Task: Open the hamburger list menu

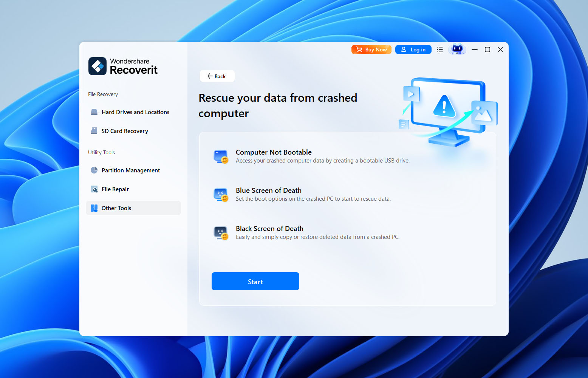Action: click(440, 50)
